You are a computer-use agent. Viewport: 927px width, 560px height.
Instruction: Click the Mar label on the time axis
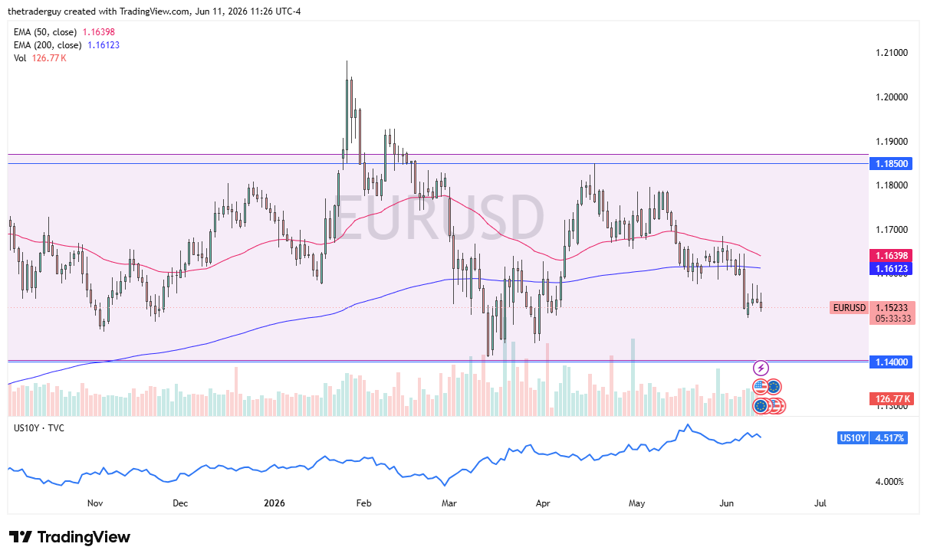coord(449,503)
